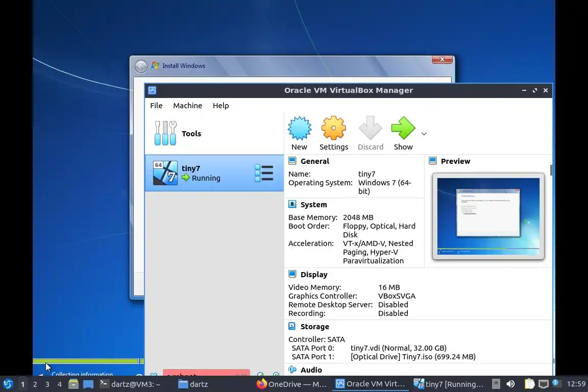Open the General settings heading link
The height and width of the screenshot is (392, 588).
pos(314,161)
